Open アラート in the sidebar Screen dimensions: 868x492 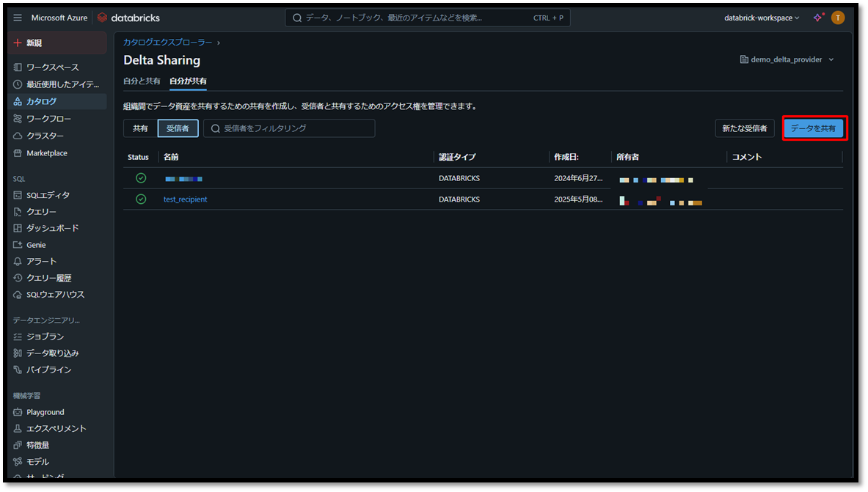[41, 261]
